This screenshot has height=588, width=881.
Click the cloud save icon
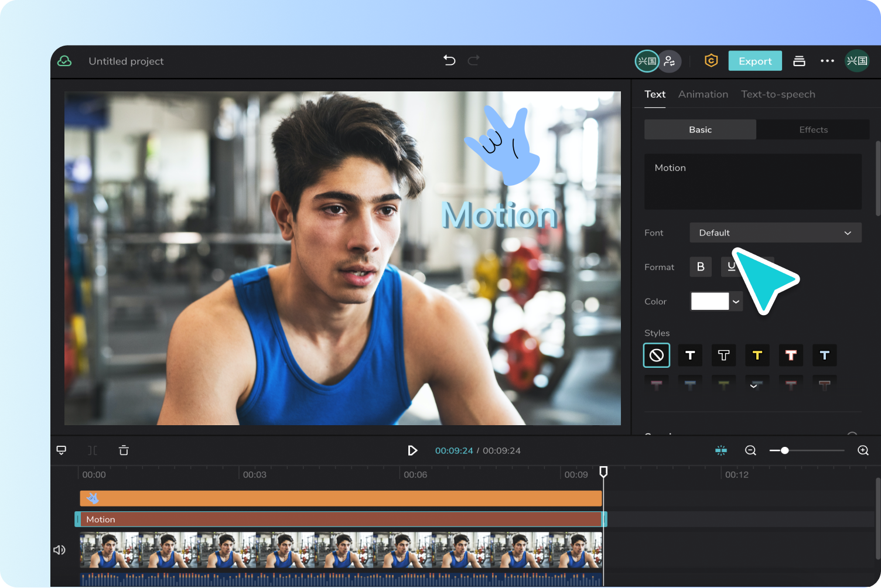[64, 61]
